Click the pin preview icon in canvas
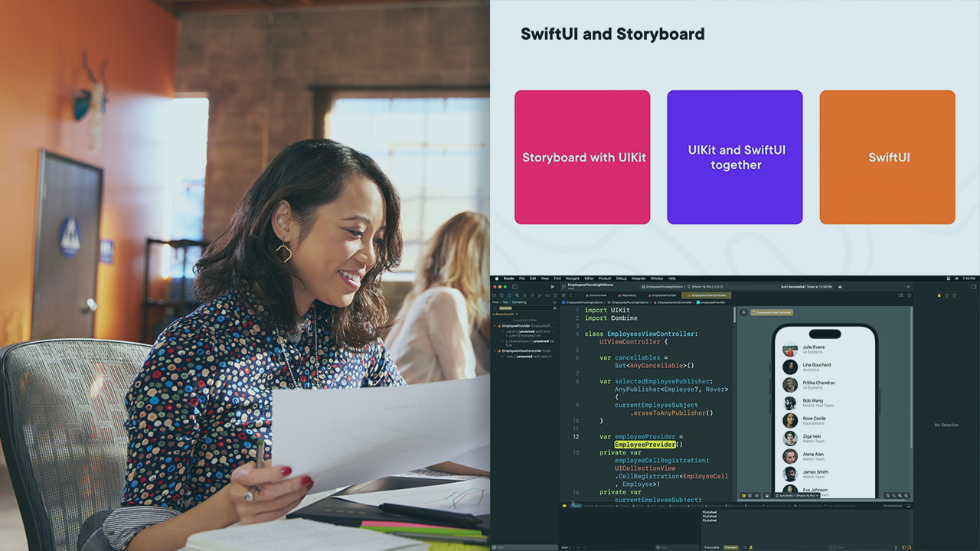The height and width of the screenshot is (551, 980). [x=743, y=312]
